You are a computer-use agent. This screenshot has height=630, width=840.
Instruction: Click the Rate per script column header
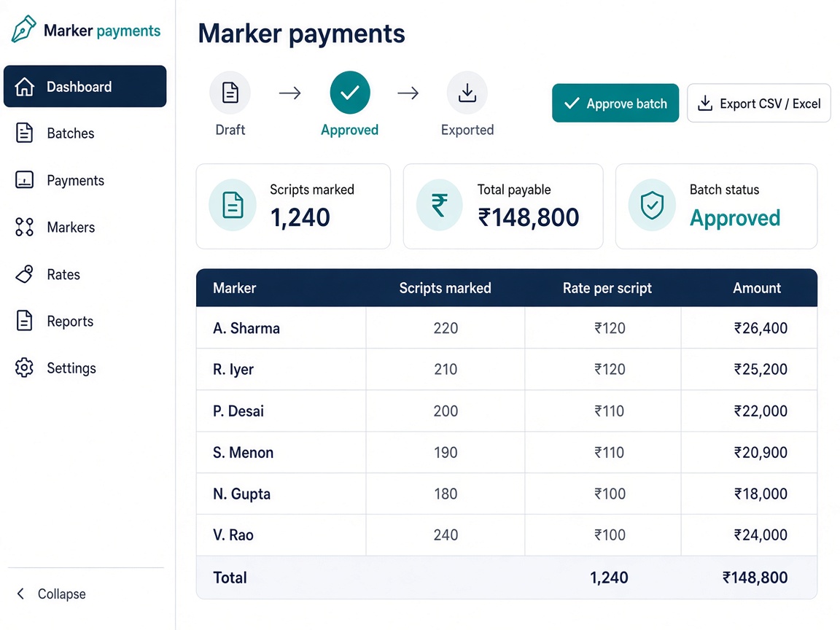(x=607, y=288)
